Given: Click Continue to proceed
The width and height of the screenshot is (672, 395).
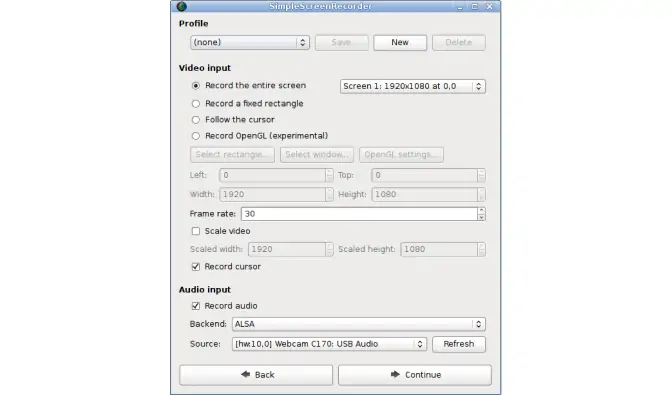Looking at the screenshot, I should tap(415, 375).
